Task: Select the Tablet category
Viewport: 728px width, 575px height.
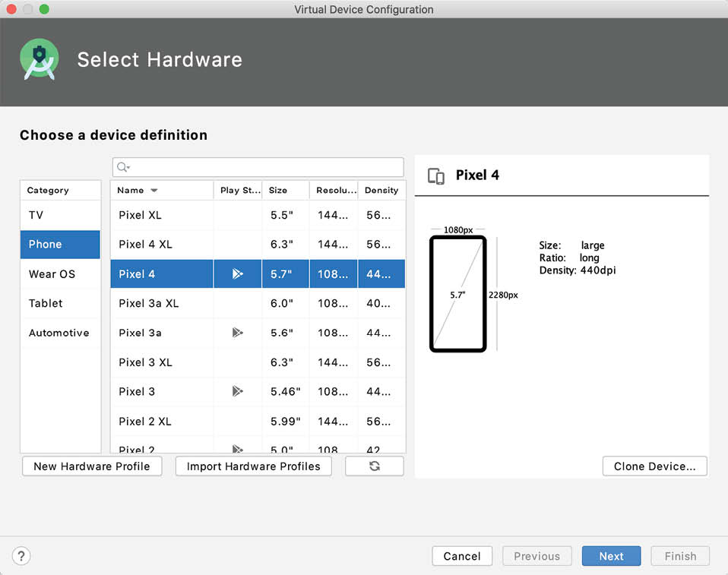Action: (x=60, y=303)
